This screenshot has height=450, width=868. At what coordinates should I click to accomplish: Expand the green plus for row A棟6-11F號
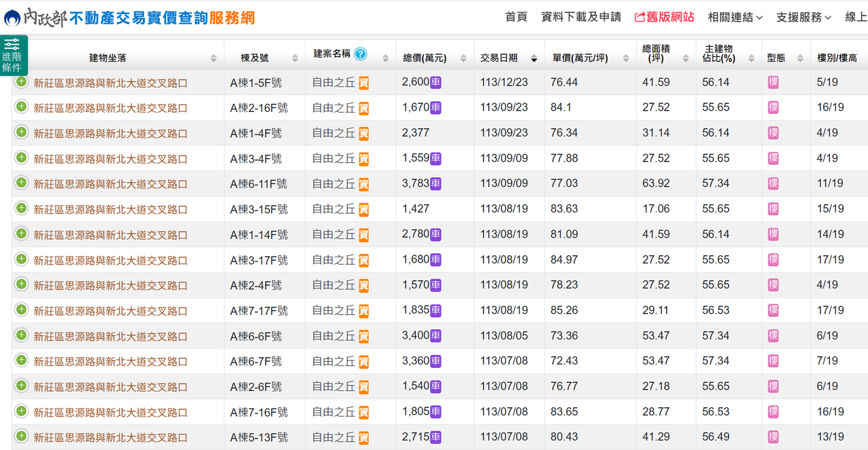pyautogui.click(x=21, y=183)
